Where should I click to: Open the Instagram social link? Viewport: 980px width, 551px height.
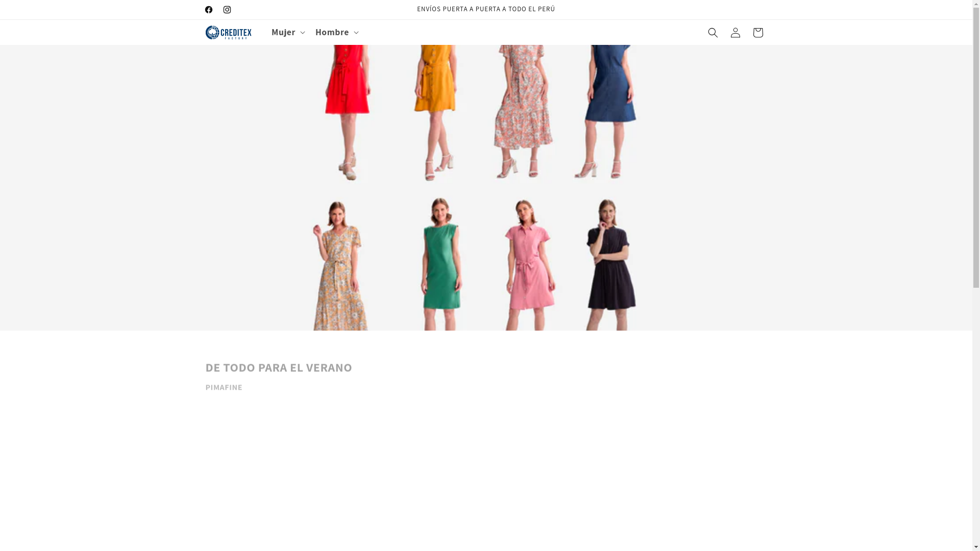tap(227, 10)
